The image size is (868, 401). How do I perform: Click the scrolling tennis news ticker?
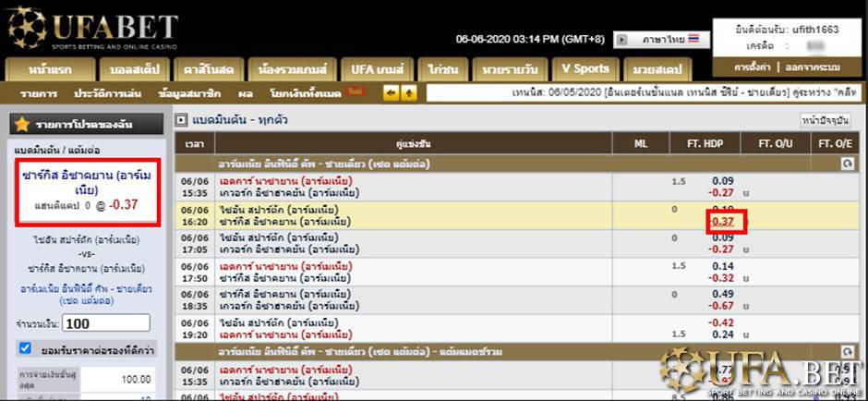click(x=644, y=92)
